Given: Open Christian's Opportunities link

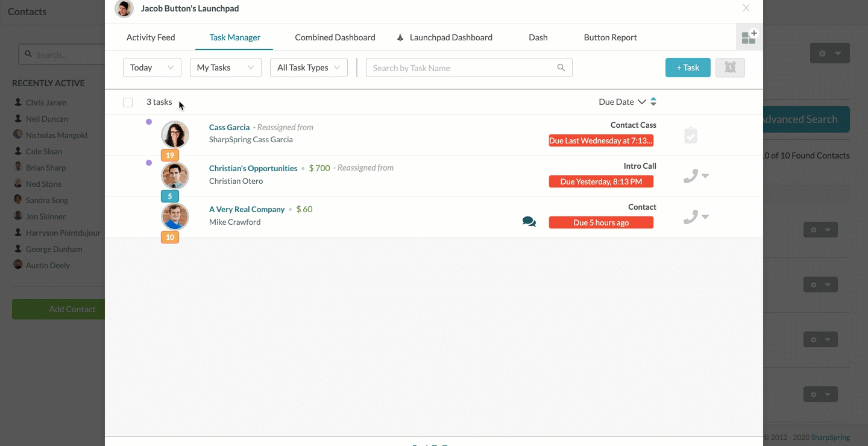Looking at the screenshot, I should 253,168.
